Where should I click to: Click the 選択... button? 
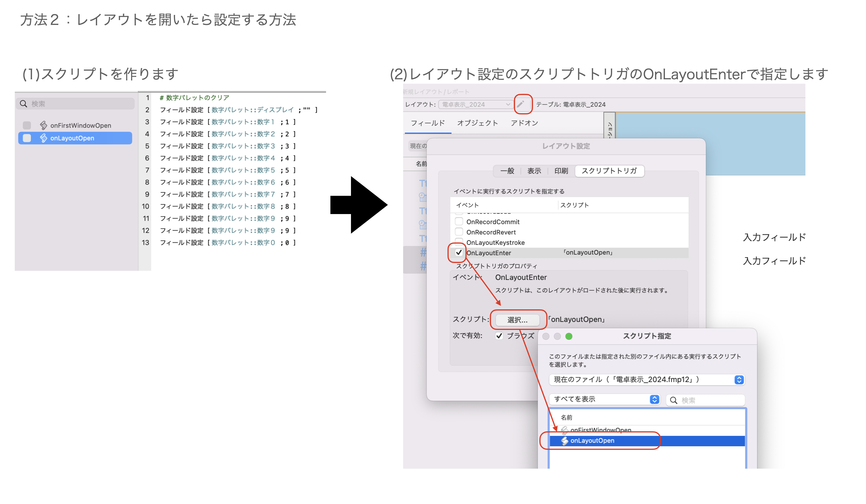[518, 319]
